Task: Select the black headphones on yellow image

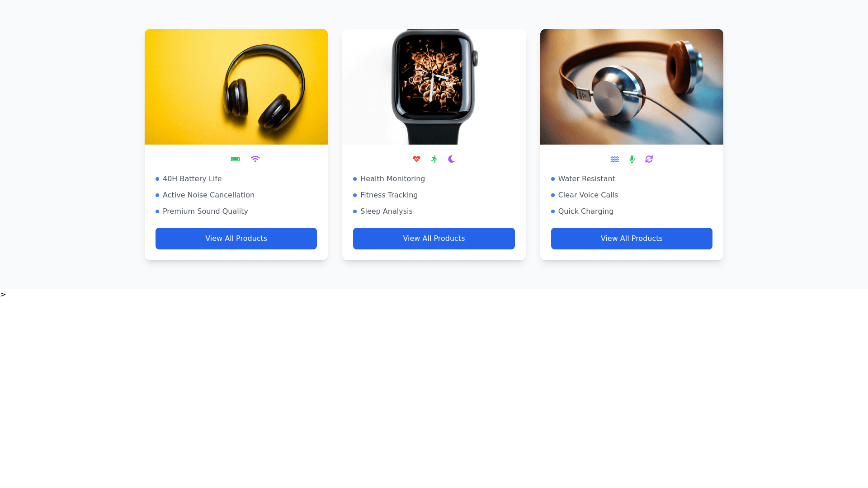Action: point(236,87)
